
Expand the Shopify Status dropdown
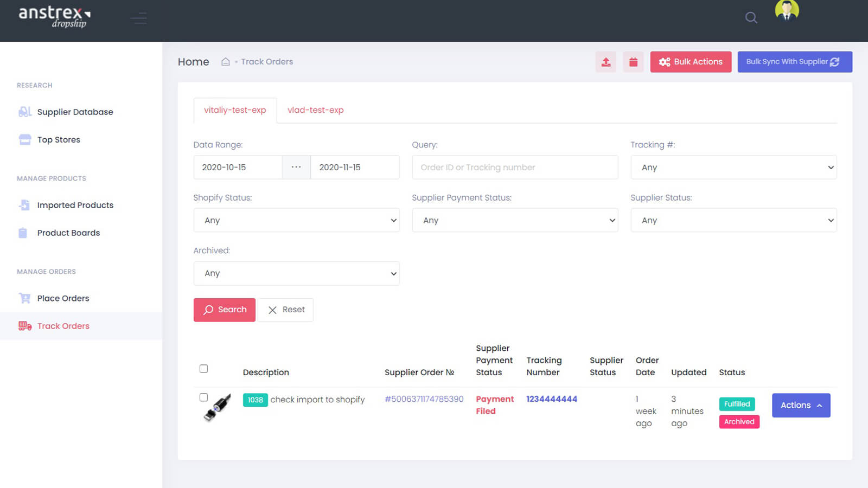point(296,220)
